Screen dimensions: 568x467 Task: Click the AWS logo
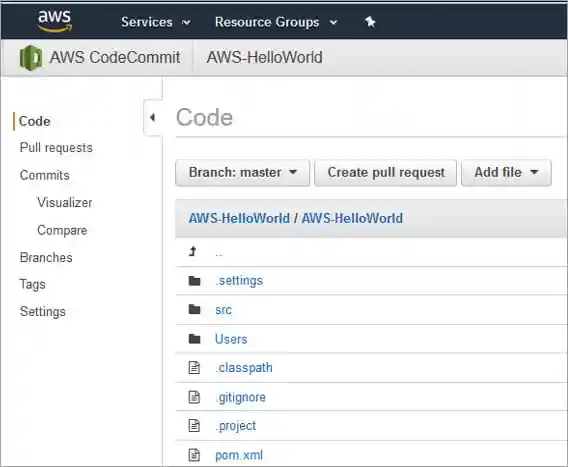click(x=55, y=20)
